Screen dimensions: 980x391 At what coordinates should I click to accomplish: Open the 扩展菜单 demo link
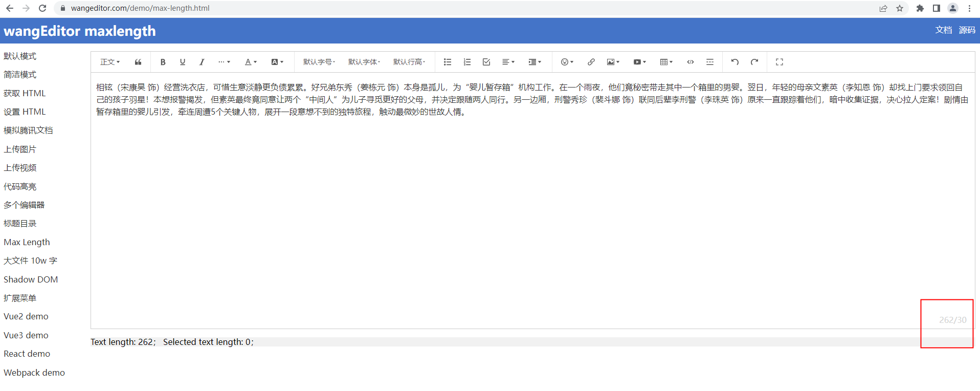20,298
